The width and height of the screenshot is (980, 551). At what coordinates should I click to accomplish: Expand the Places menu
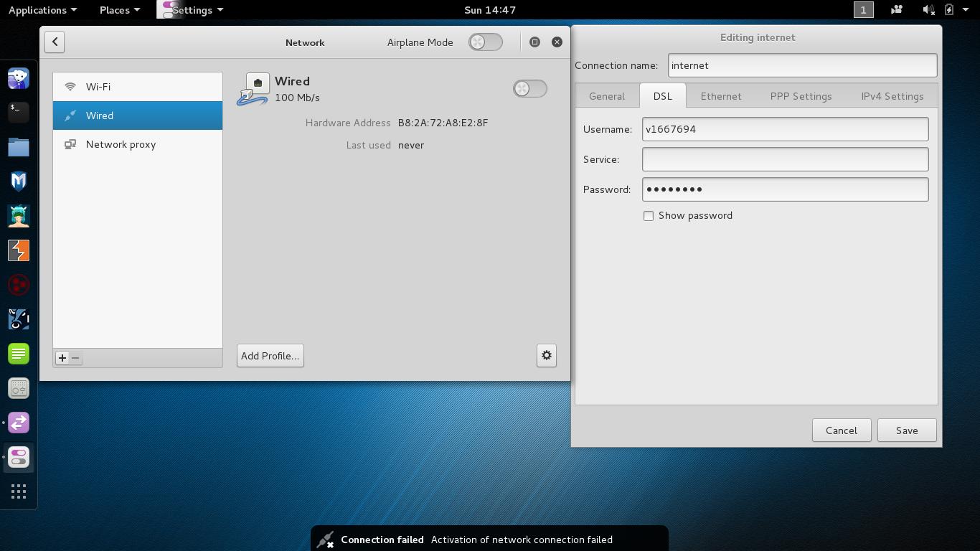tap(119, 10)
